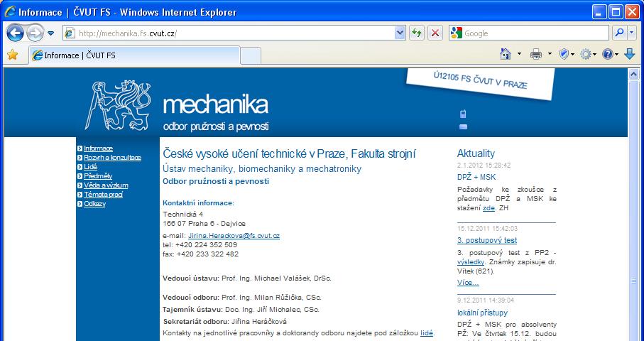Click the Jirina.Herackova@fs.cvut.cz email link
Screen dimensions: 644x341
[x=234, y=236]
